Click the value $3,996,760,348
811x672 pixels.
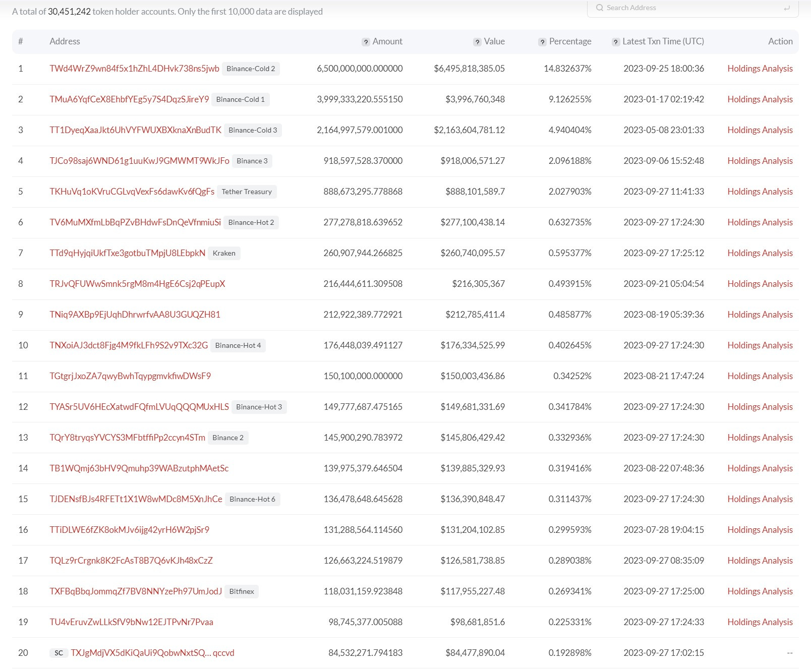475,99
